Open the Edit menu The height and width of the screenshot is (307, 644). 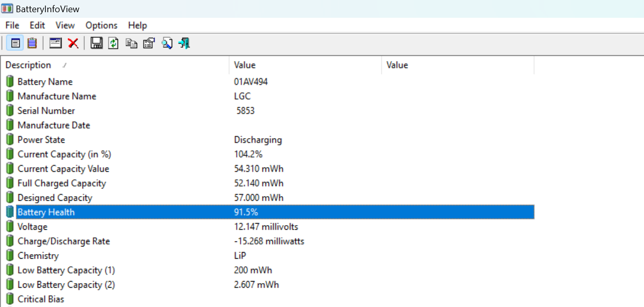(x=37, y=25)
